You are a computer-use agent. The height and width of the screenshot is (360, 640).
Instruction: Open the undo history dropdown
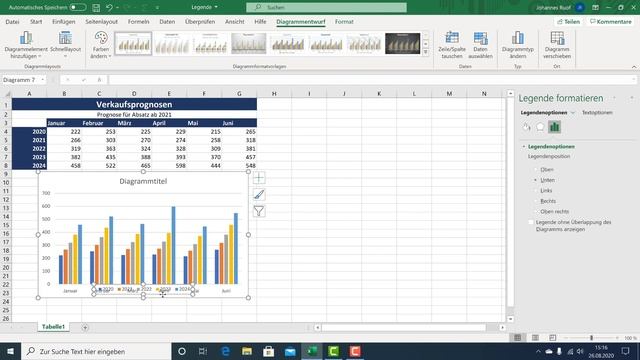[117, 7]
